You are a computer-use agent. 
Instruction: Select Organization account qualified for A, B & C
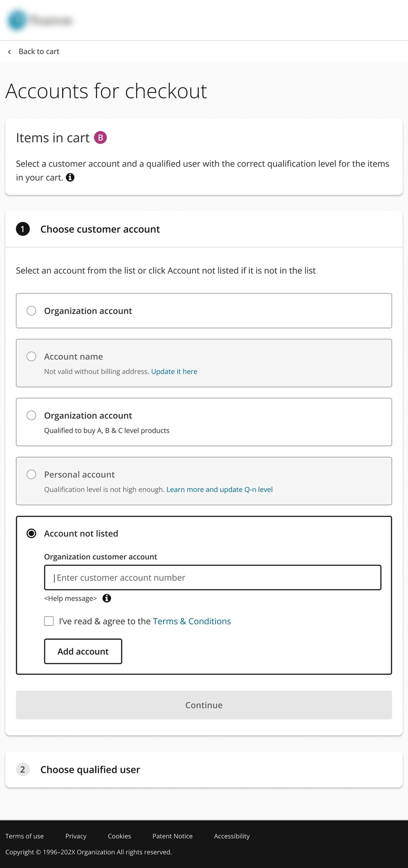31,415
